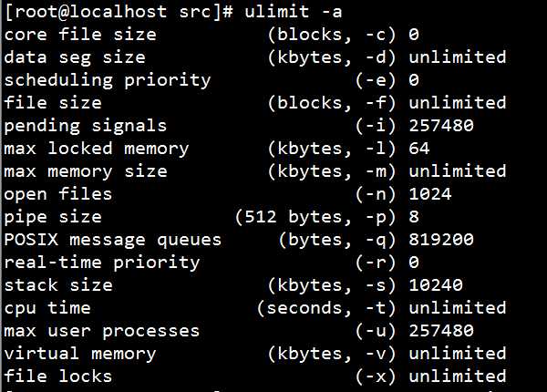Click the "core file size" label
547x392 pixels.
[80, 35]
